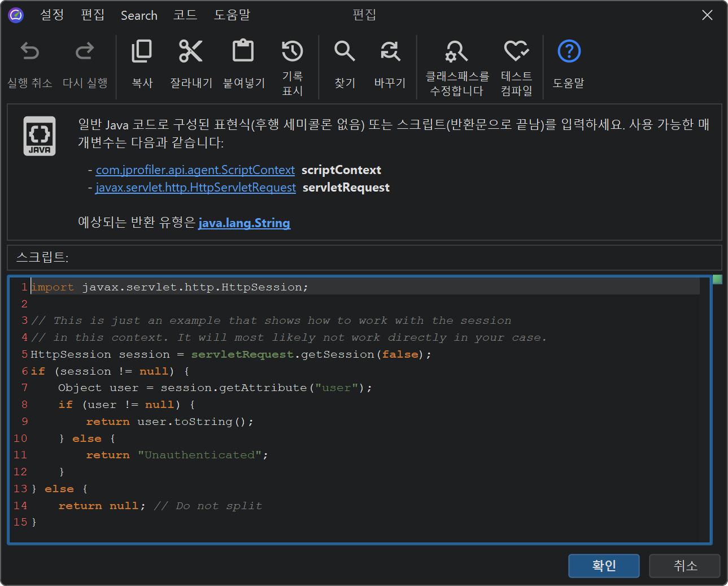The image size is (728, 586).
Task: Open the 편집 menu in menu bar
Action: 93,15
